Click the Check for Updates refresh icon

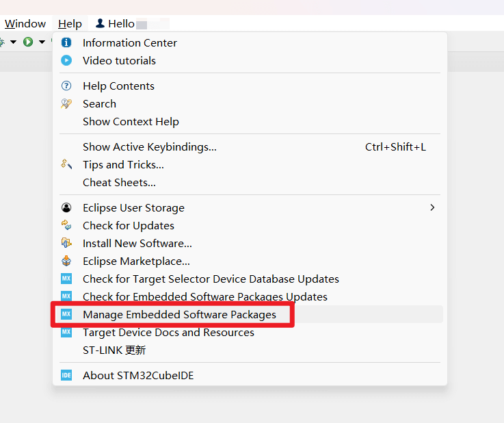66,225
